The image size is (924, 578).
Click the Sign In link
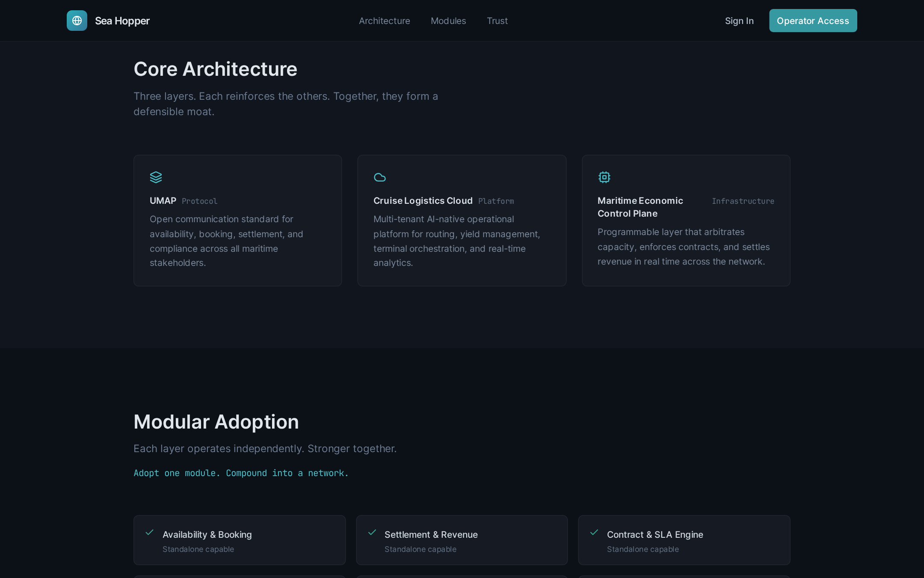[x=739, y=21]
